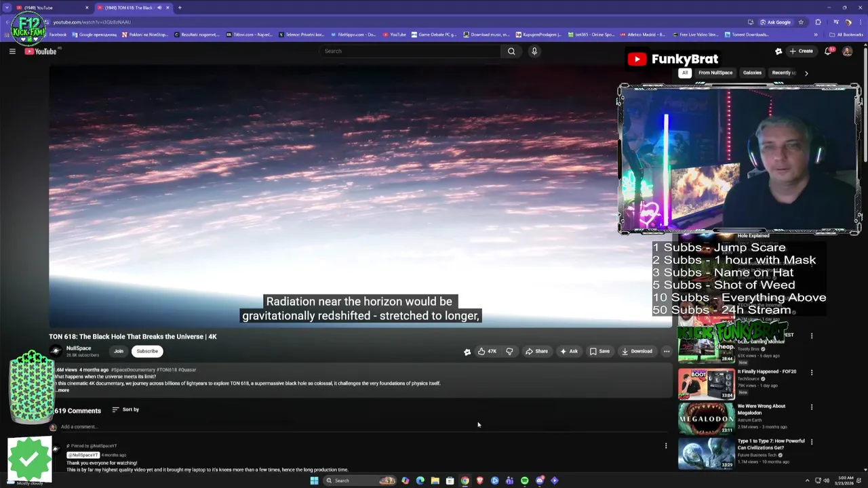Subscribe to NullSpace channel

pos(147,351)
